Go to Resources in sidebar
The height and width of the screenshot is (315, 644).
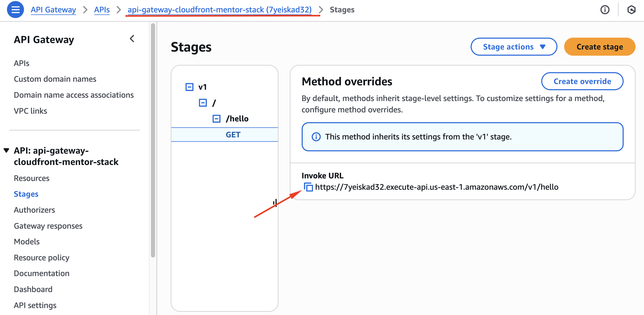(32, 178)
